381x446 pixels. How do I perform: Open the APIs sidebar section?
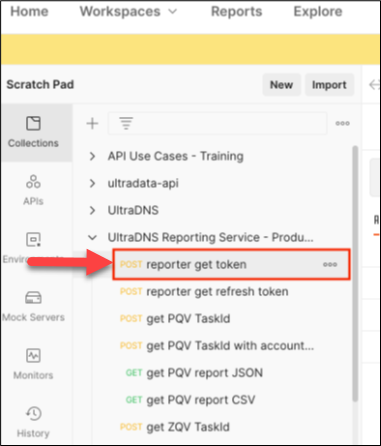(33, 190)
